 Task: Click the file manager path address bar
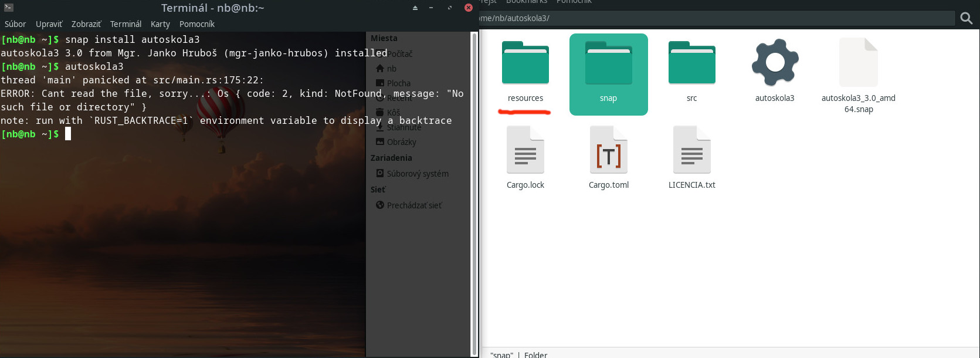click(x=715, y=18)
